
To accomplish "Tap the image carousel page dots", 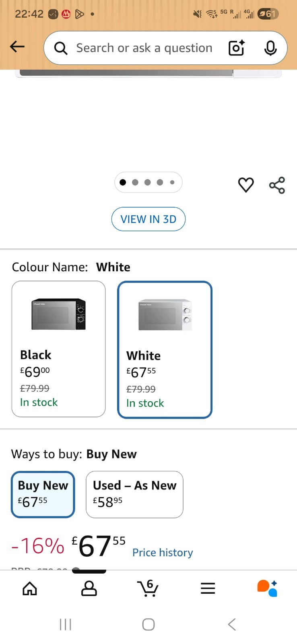I will coord(148,182).
